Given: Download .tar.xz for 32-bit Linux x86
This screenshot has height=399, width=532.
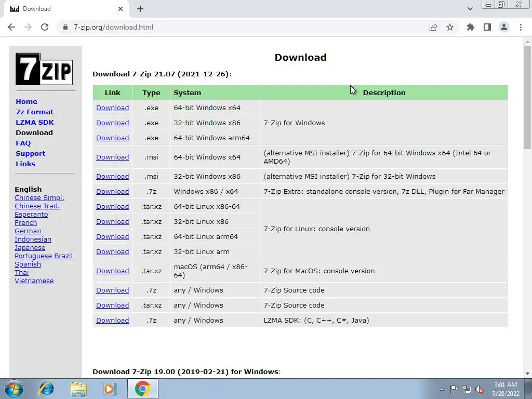Looking at the screenshot, I should [x=112, y=221].
